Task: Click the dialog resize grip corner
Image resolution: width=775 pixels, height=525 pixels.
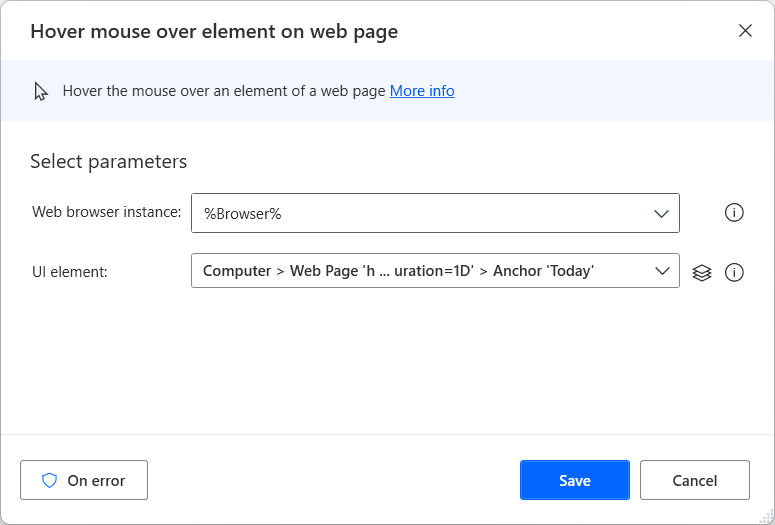Action: pyautogui.click(x=765, y=516)
